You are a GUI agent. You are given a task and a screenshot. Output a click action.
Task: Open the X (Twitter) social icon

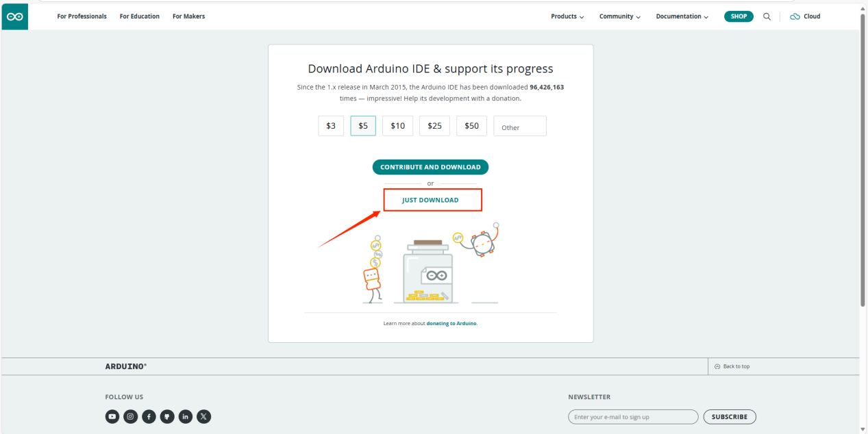204,416
